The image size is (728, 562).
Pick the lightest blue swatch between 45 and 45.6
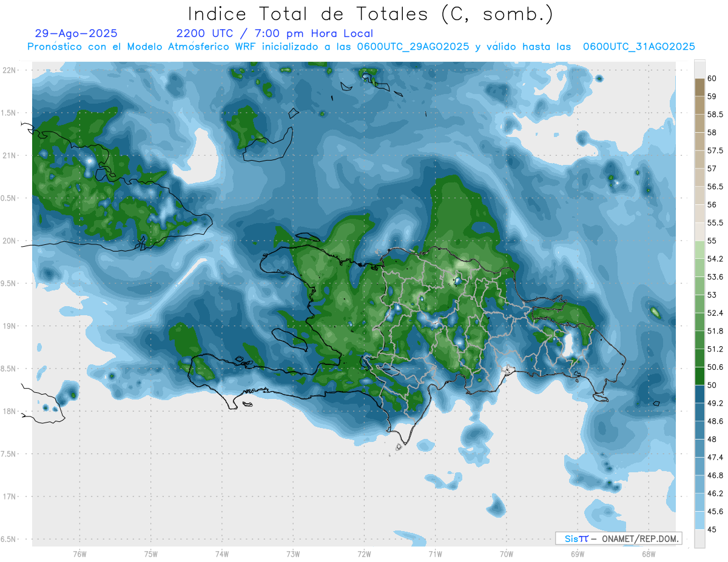pos(699,520)
